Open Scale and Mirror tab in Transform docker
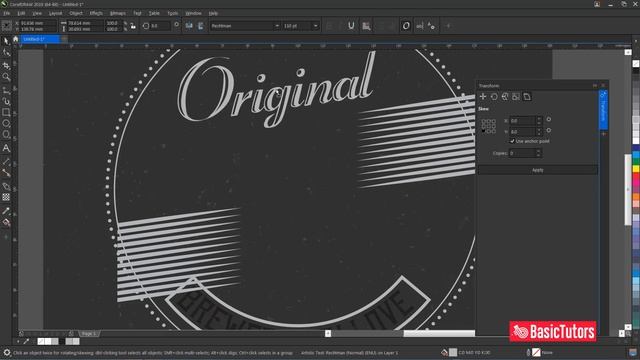 [x=505, y=97]
